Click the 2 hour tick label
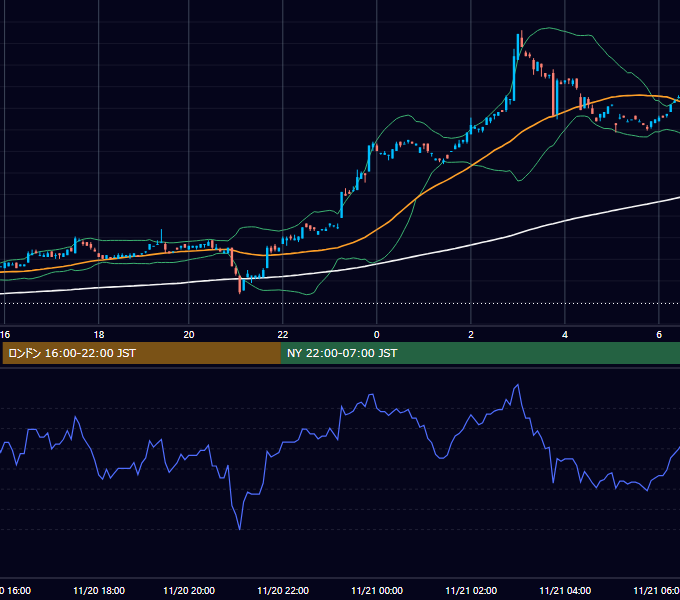 tap(471, 335)
